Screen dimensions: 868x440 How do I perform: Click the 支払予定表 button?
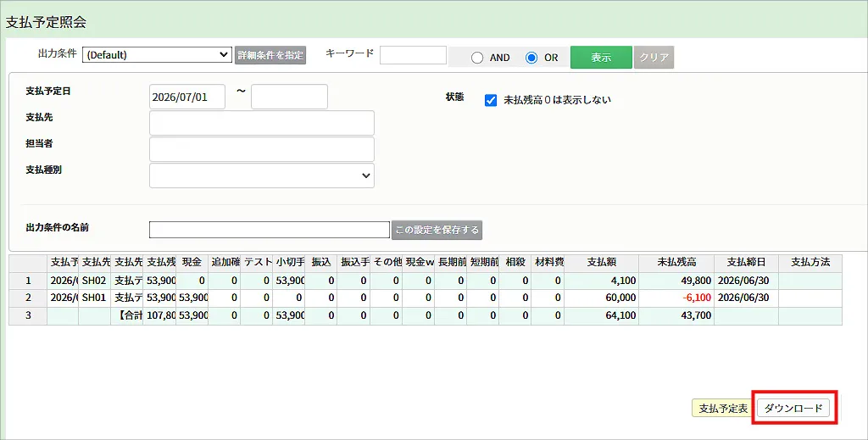point(722,408)
